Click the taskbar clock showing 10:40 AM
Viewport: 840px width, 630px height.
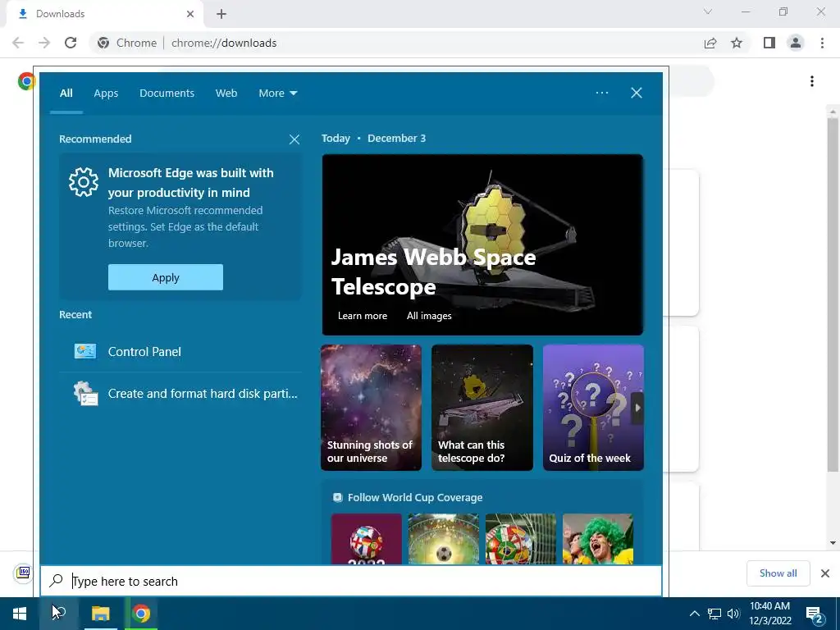pyautogui.click(x=769, y=614)
